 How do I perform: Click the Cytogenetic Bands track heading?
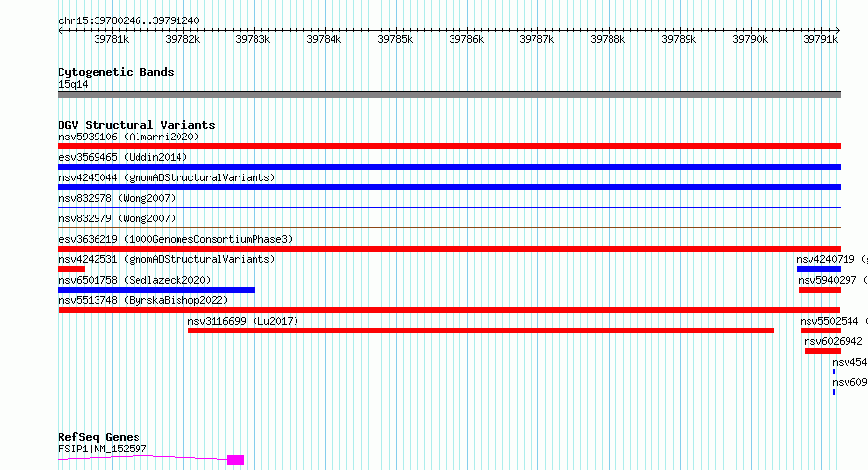(116, 72)
